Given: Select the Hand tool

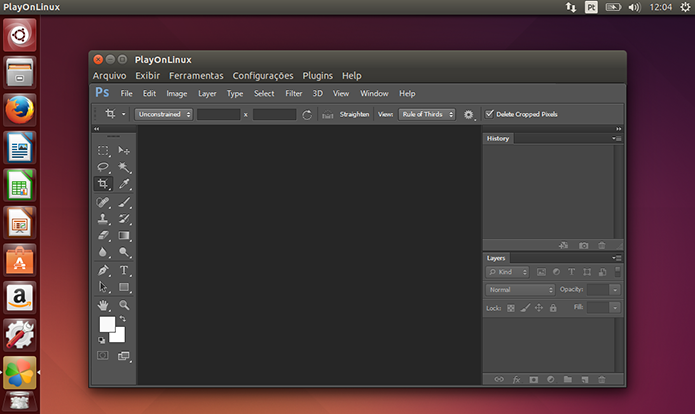Looking at the screenshot, I should tap(103, 305).
